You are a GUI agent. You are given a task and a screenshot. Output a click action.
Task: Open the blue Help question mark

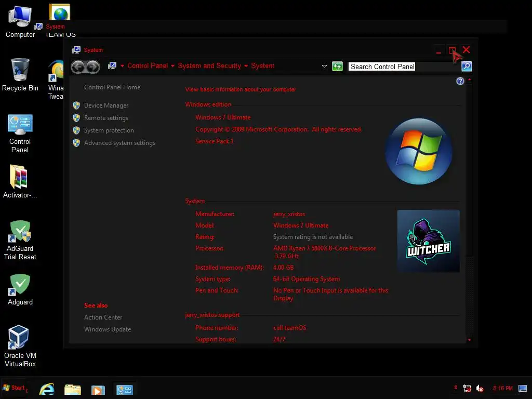coord(460,81)
